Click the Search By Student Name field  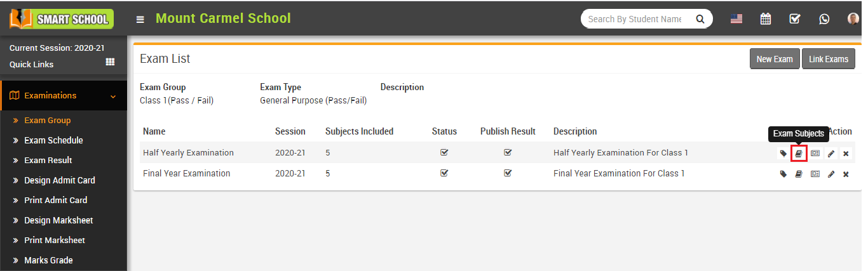pyautogui.click(x=635, y=19)
